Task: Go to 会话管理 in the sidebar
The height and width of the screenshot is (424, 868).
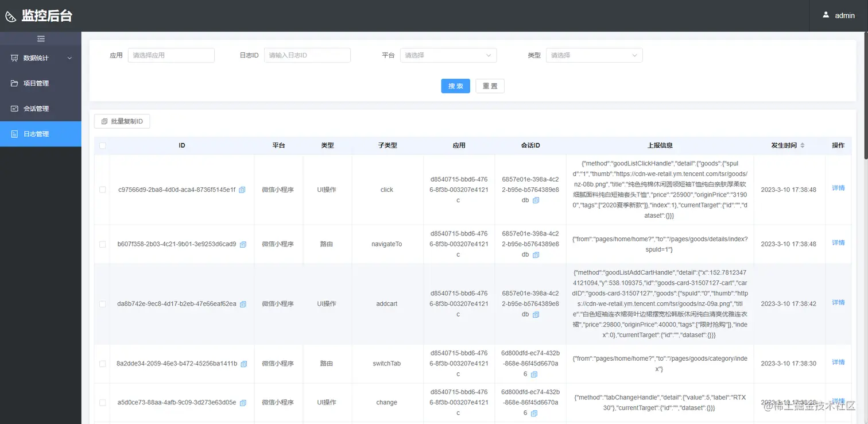Action: pos(41,109)
